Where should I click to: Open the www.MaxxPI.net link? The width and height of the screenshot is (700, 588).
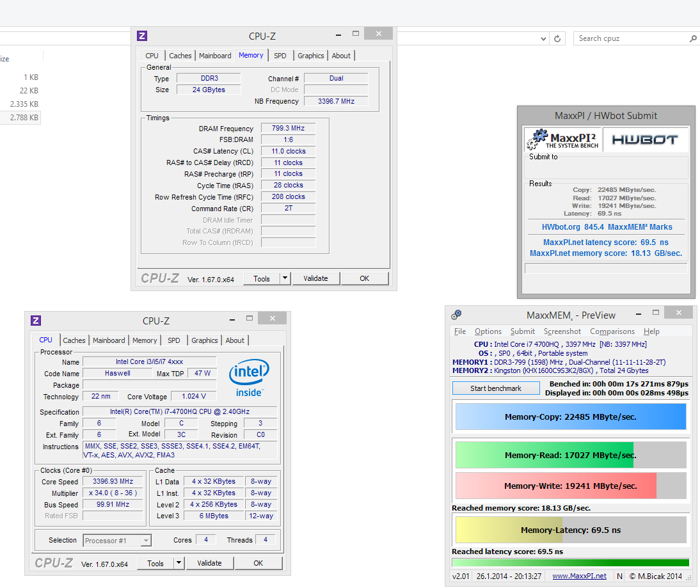pos(579,576)
